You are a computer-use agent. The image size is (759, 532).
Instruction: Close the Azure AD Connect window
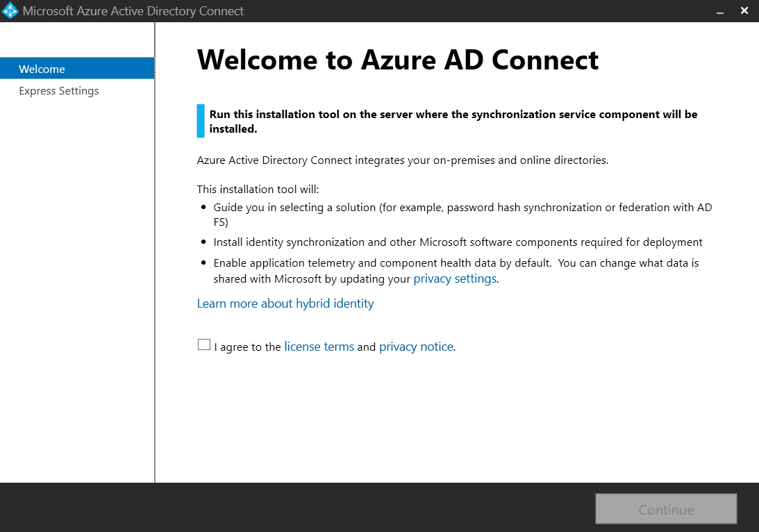pos(744,10)
